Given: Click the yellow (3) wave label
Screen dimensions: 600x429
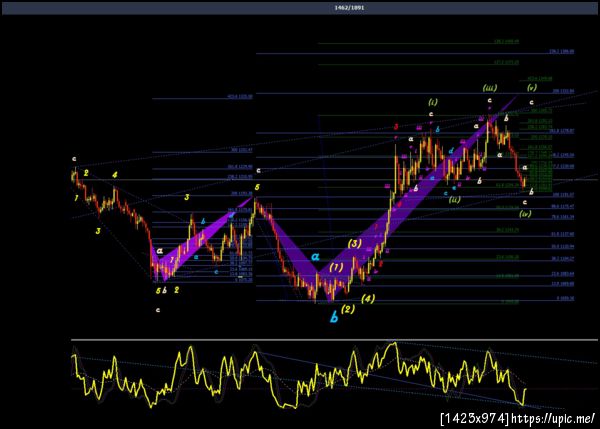Looking at the screenshot, I should click(354, 243).
